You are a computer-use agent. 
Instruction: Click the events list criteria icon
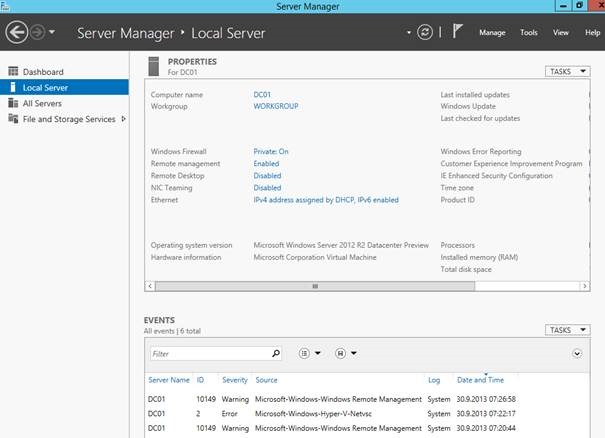(304, 353)
